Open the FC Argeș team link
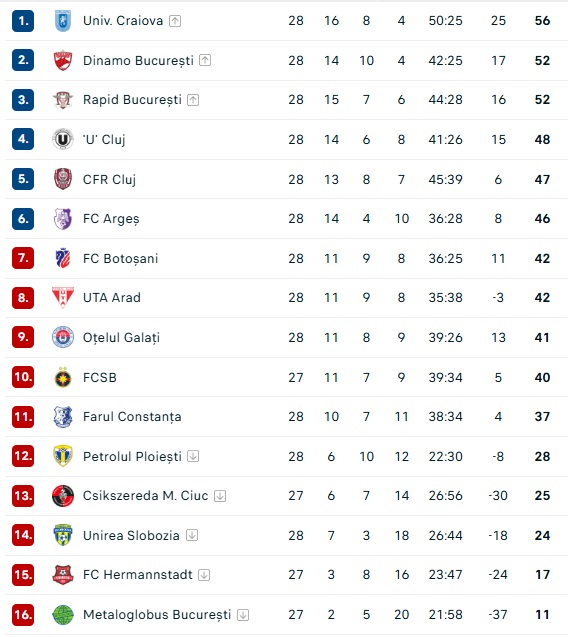The image size is (568, 637). (111, 219)
